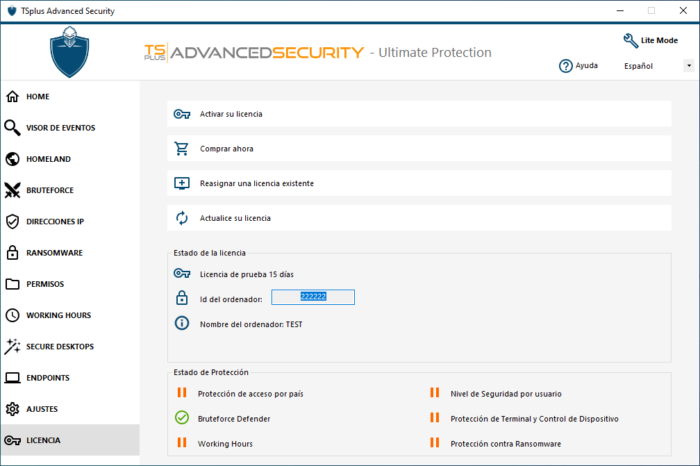This screenshot has width=700, height=466.
Task: Click the shopping cart icon for Comprar ahora
Action: coord(182,149)
